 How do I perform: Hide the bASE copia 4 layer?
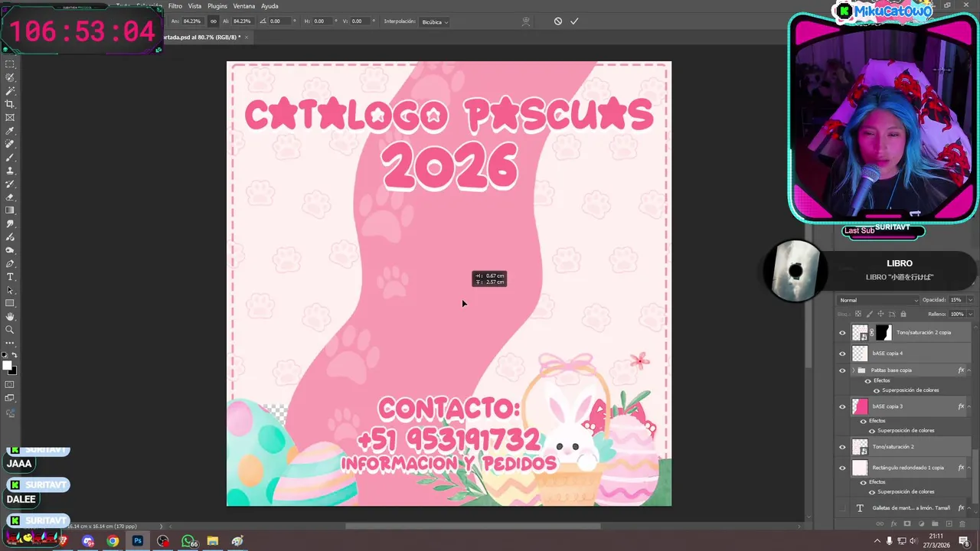coord(842,354)
